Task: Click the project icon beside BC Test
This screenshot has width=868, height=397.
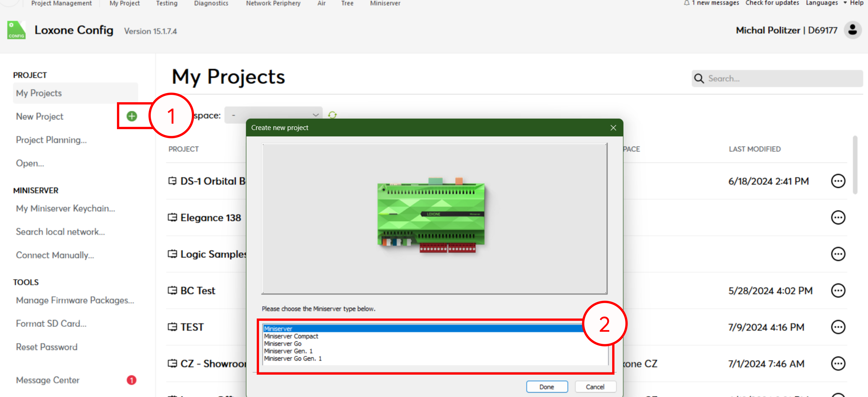Action: (x=172, y=290)
